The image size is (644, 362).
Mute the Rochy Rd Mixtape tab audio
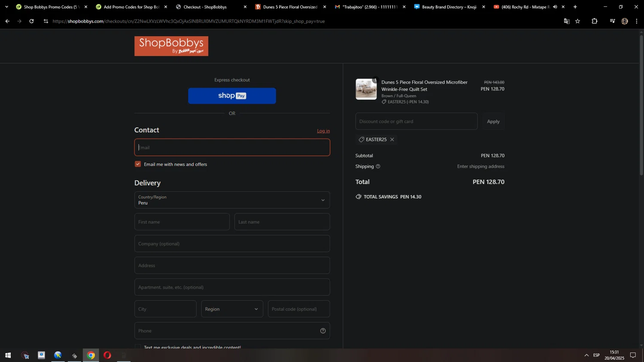[x=555, y=7]
